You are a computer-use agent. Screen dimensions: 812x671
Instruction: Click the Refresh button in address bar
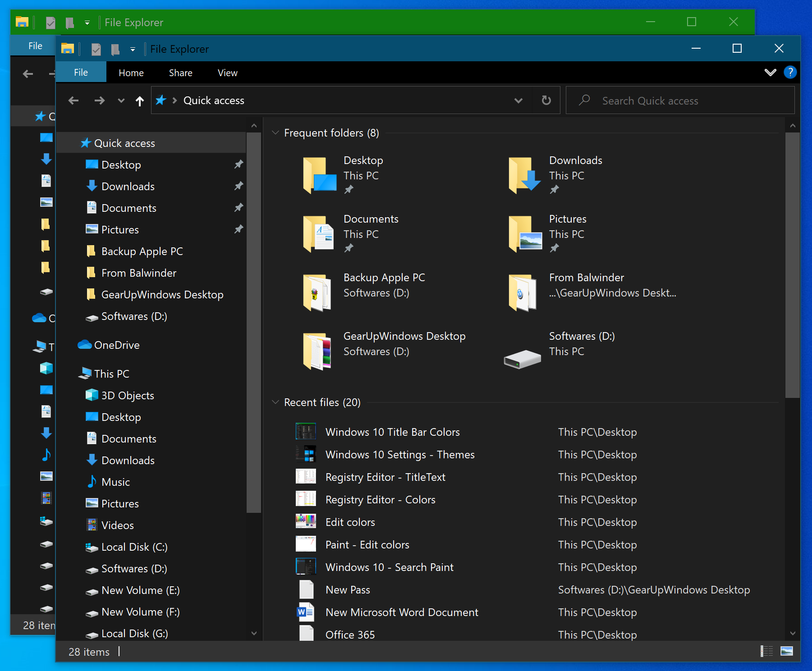(546, 100)
